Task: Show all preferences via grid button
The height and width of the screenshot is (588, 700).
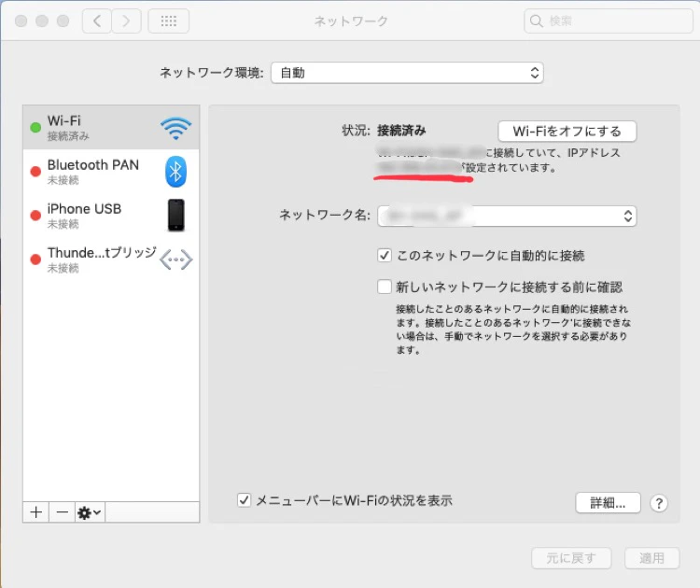Action: tap(169, 21)
